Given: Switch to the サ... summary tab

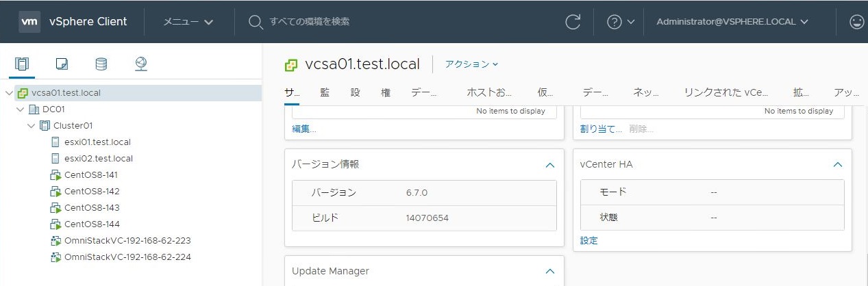Looking at the screenshot, I should tap(293, 94).
